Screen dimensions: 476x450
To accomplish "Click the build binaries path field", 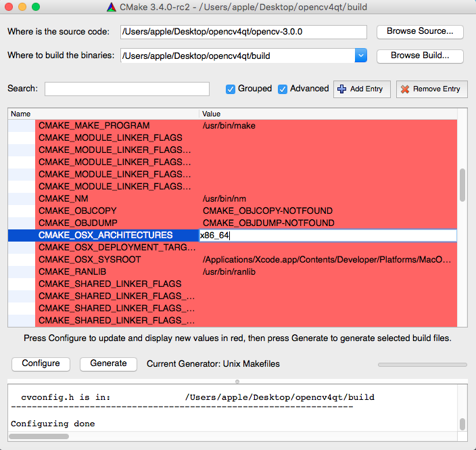I will pos(238,55).
